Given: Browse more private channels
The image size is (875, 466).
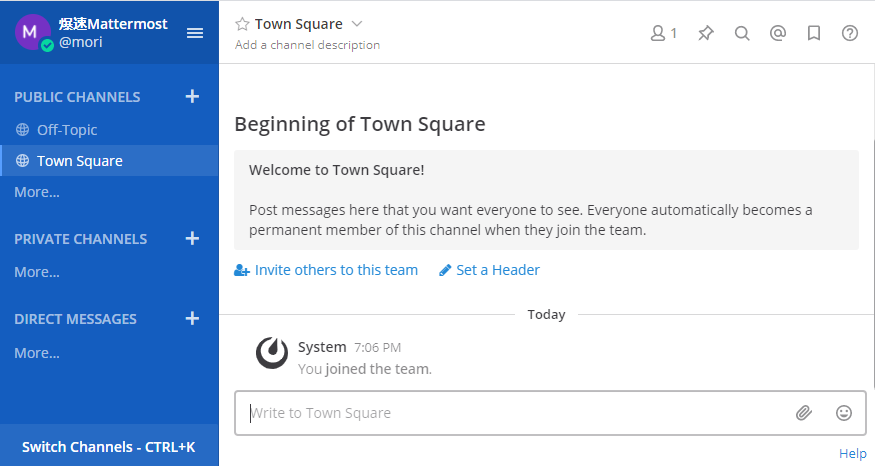Looking at the screenshot, I should point(37,272).
